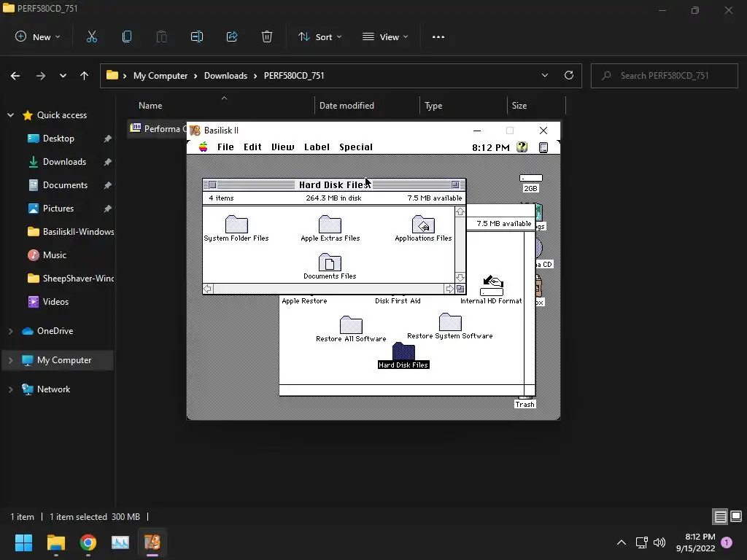The height and width of the screenshot is (560, 747).
Task: Click Downloads in the address breadcrumb
Action: [226, 76]
